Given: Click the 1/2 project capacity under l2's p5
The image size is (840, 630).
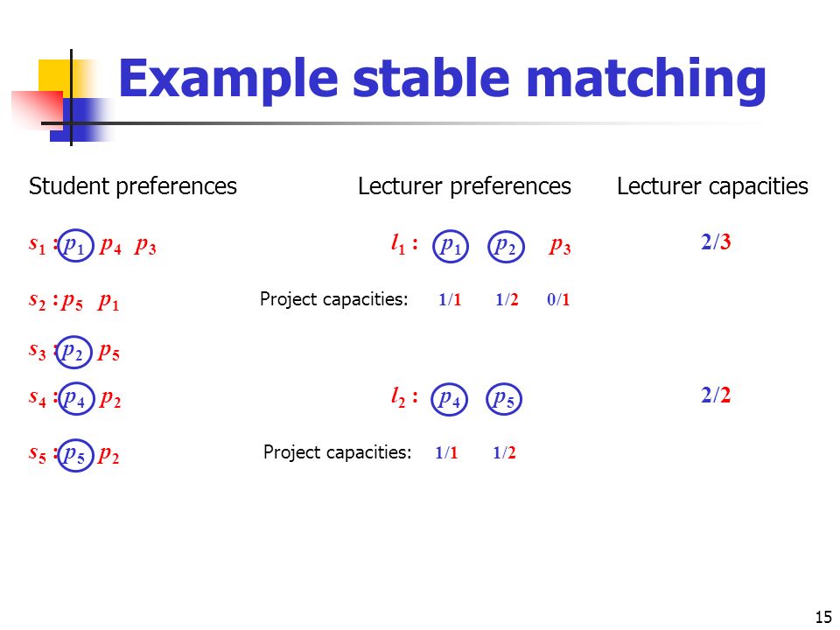Looking at the screenshot, I should point(504,452).
